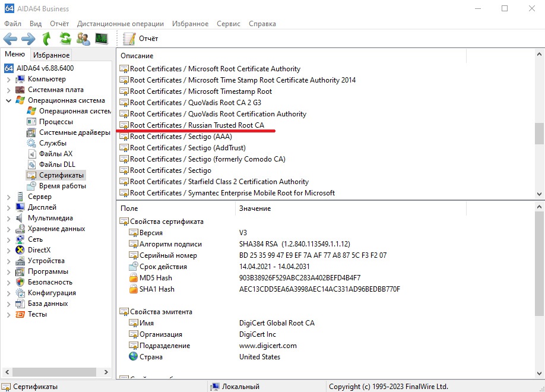Click the Конфигурация gear icon
This screenshot has width=545, height=392.
[x=20, y=293]
